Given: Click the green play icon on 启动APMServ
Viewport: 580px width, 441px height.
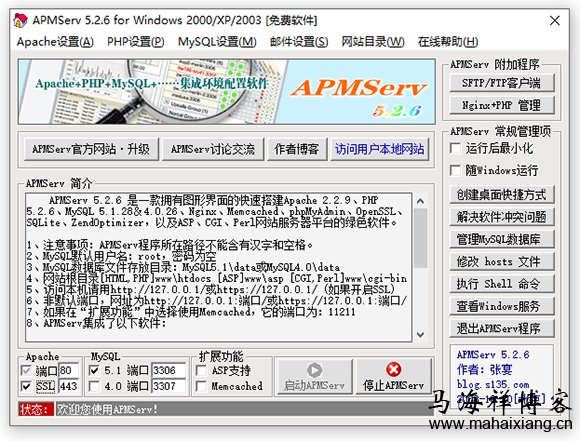Looking at the screenshot, I should 314,370.
